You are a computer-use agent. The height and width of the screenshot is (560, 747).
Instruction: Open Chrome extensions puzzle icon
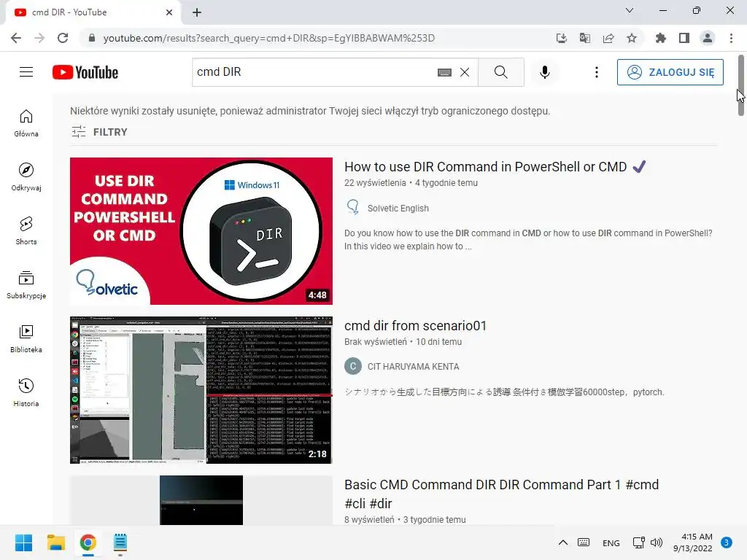pos(661,38)
